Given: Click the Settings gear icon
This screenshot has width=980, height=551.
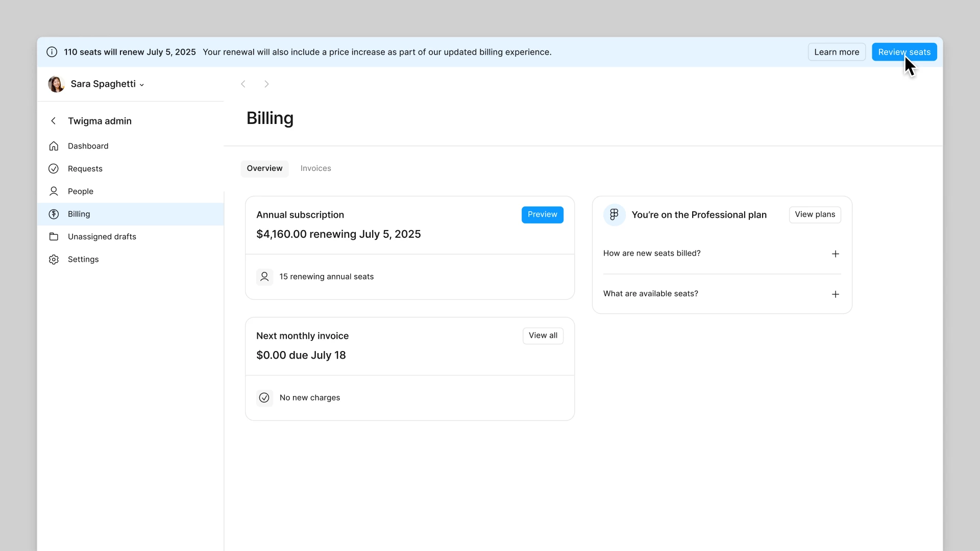Looking at the screenshot, I should 54,260.
